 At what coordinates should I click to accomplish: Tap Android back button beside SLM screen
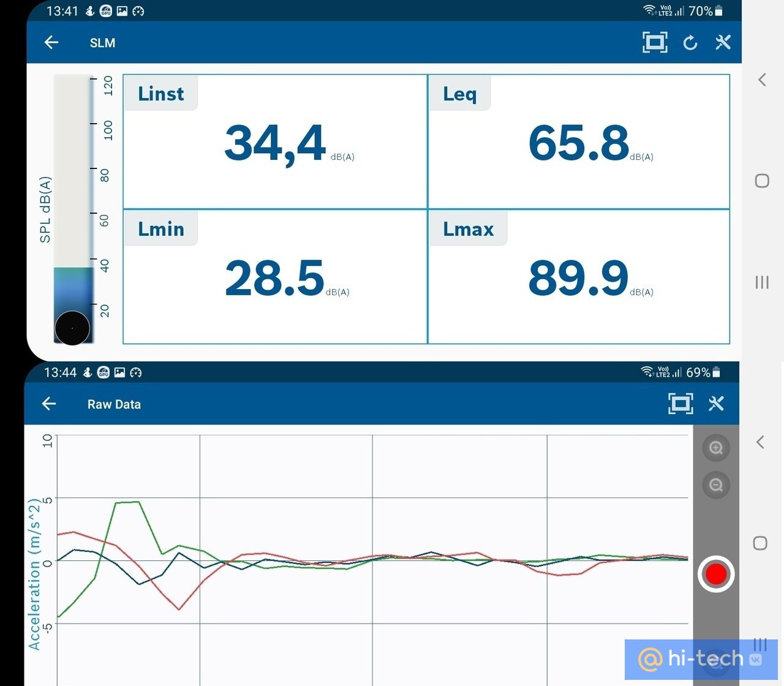(762, 80)
